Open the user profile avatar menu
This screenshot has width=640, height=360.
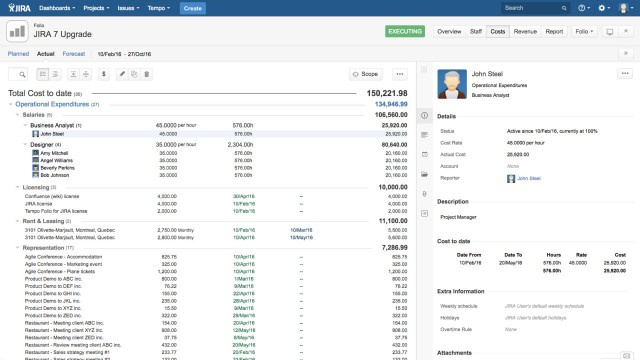pyautogui.click(x=625, y=8)
